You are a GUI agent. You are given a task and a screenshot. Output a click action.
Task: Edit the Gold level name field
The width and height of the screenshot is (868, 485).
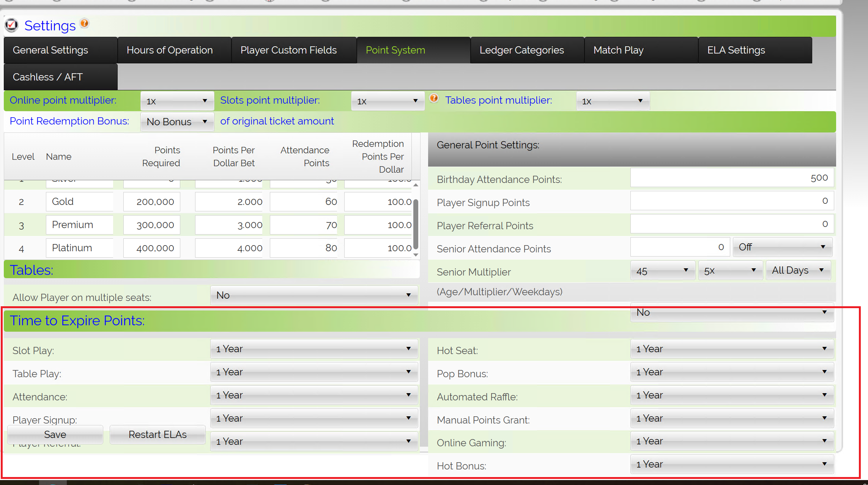(80, 202)
